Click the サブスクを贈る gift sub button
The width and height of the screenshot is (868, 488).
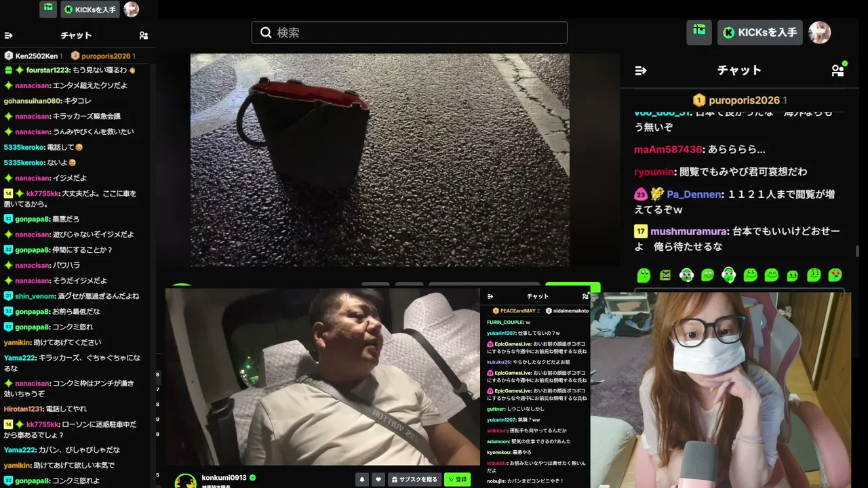point(414,480)
